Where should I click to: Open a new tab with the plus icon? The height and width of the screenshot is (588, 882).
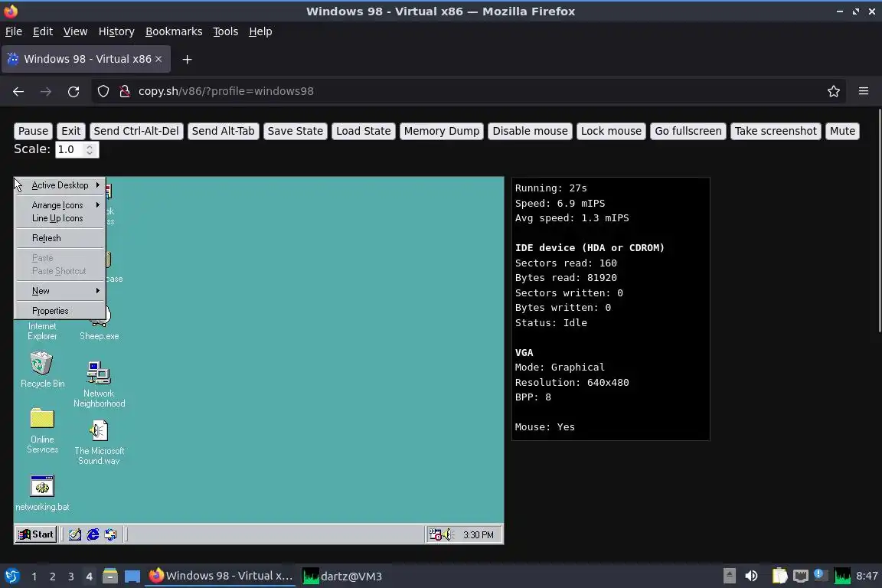click(188, 59)
